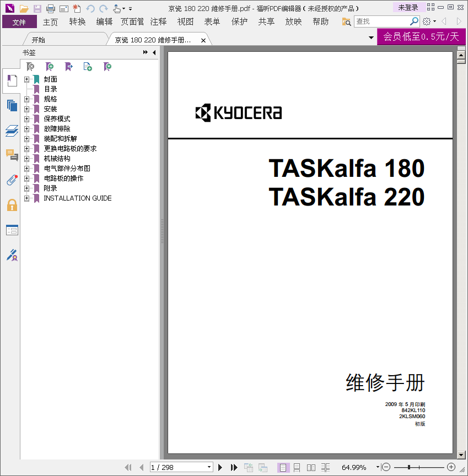Enable continuous page view mode

297,468
